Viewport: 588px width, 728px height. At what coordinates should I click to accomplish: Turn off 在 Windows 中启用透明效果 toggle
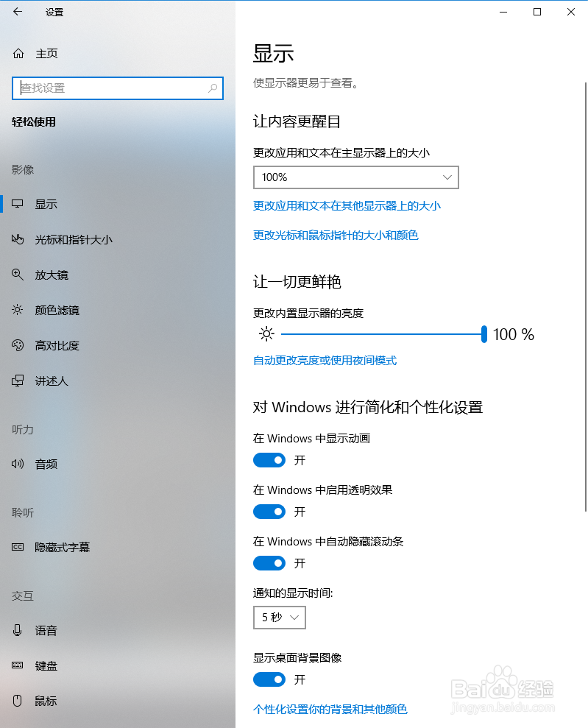pyautogui.click(x=269, y=512)
